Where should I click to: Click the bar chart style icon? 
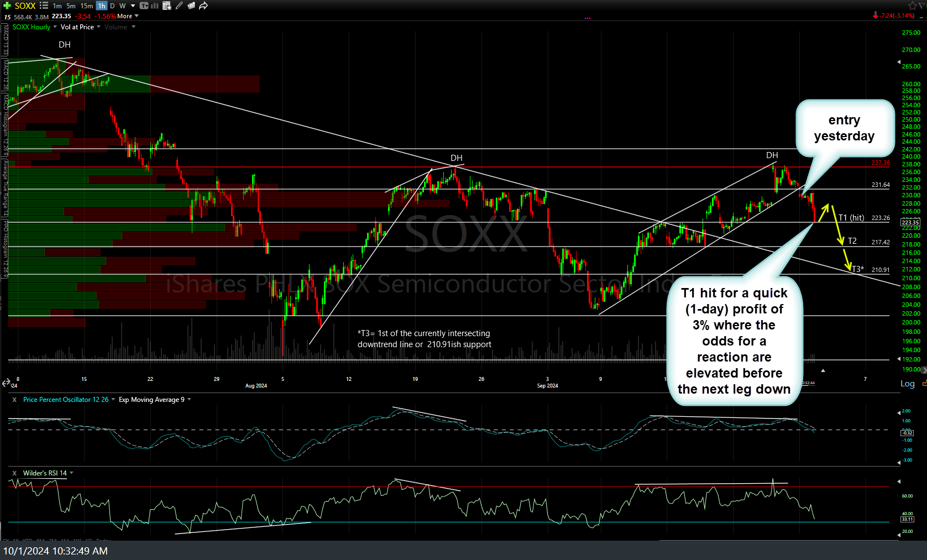coord(155,6)
